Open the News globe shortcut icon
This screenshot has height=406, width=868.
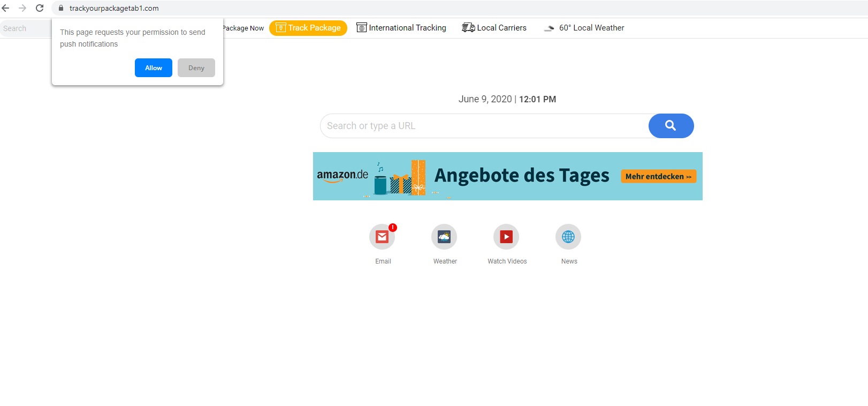568,237
